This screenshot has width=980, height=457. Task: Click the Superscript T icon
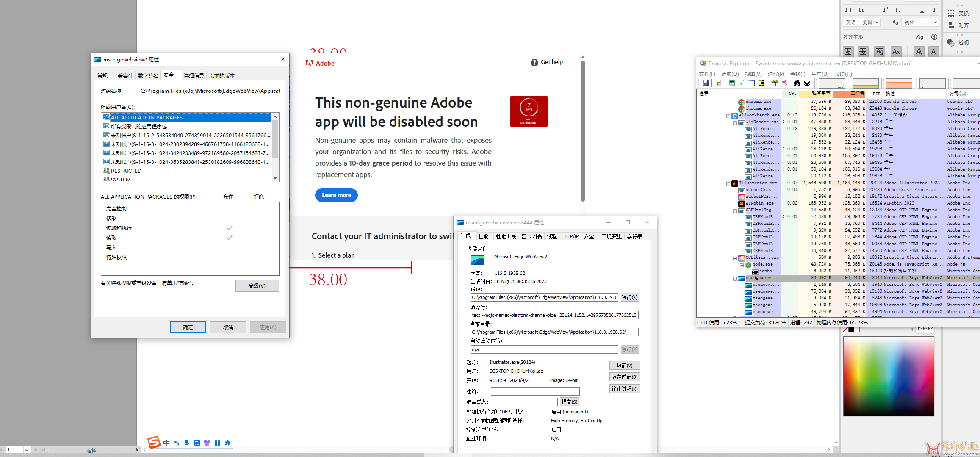point(885,10)
